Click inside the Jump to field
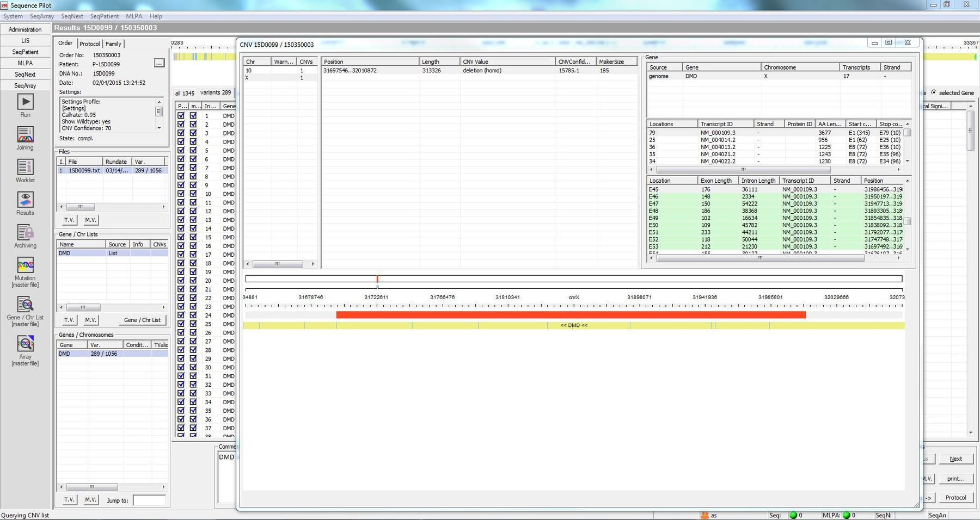 (x=149, y=500)
